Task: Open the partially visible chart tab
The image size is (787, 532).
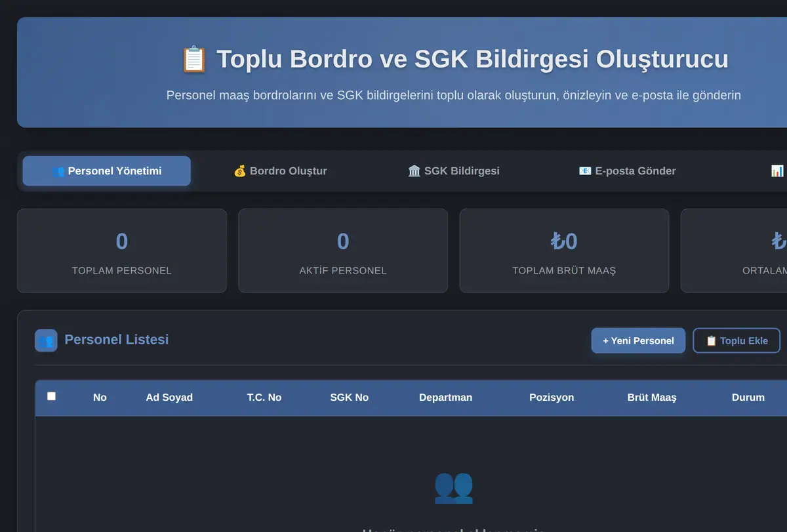Action: pyautogui.click(x=777, y=171)
